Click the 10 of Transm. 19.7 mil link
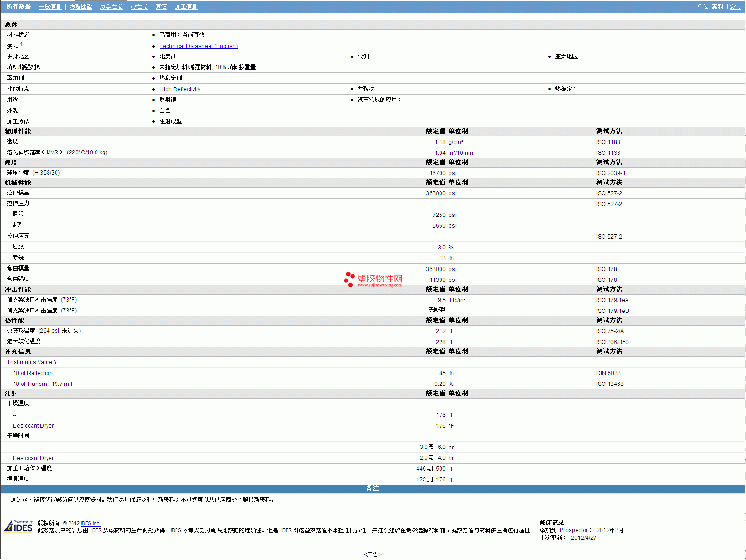Viewport: 746px width, 560px height. (x=42, y=384)
